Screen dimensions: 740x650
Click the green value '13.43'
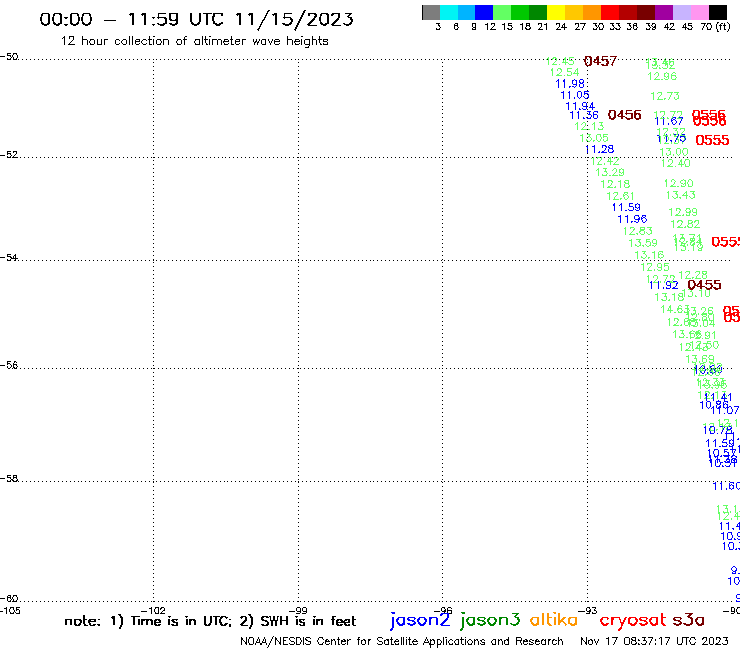[681, 195]
